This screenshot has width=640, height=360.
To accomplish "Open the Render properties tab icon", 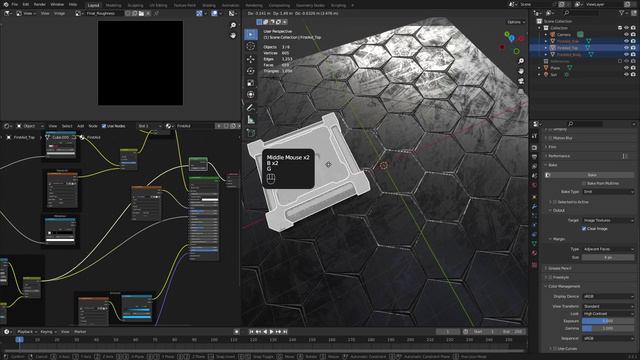I will 534,147.
